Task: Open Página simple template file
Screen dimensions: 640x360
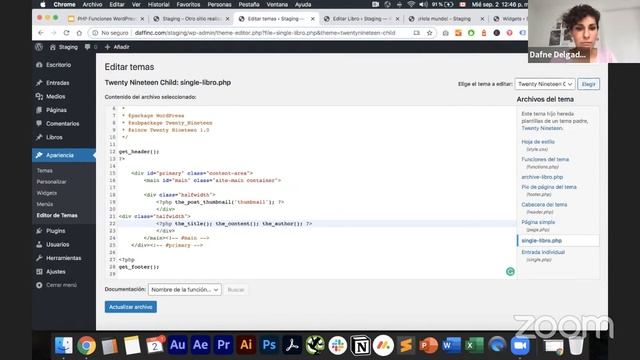Action: click(x=538, y=222)
